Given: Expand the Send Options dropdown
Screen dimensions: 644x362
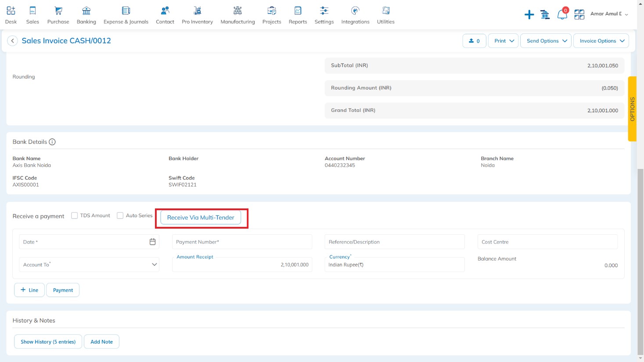Looking at the screenshot, I should [546, 41].
